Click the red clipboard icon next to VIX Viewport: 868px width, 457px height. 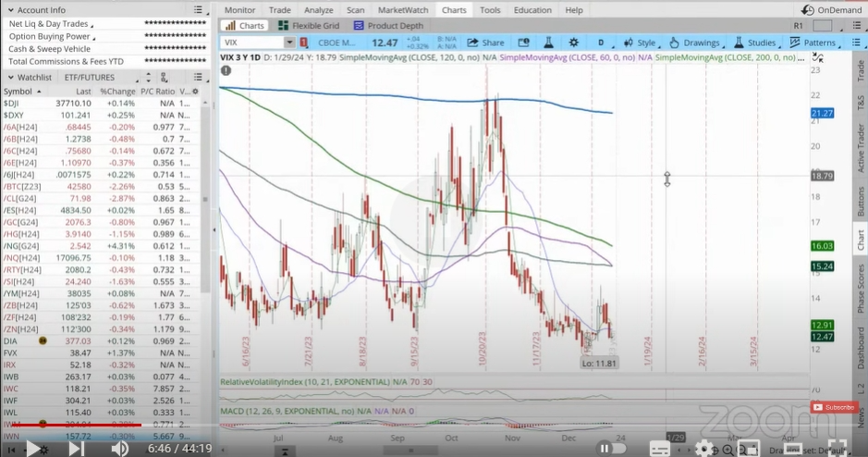(304, 43)
